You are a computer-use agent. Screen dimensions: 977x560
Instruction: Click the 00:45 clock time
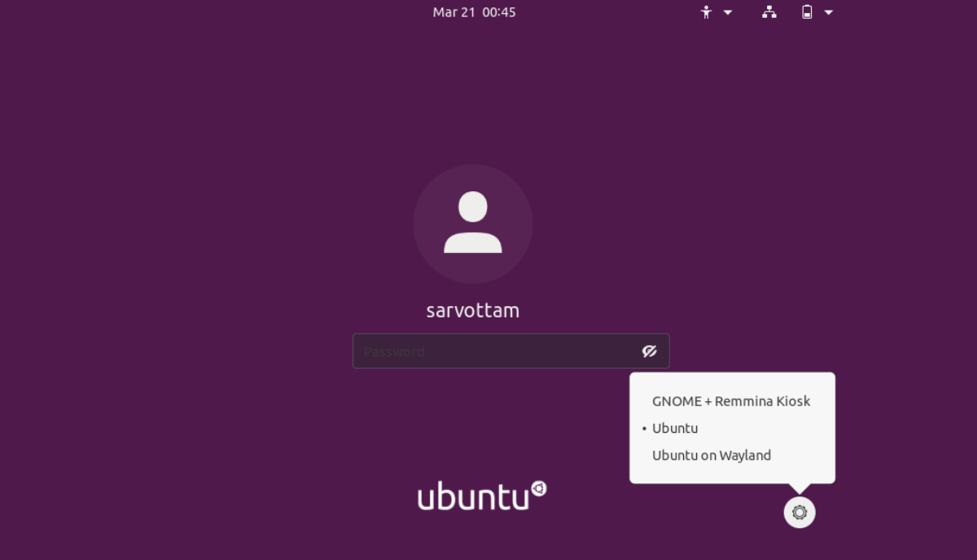point(499,12)
